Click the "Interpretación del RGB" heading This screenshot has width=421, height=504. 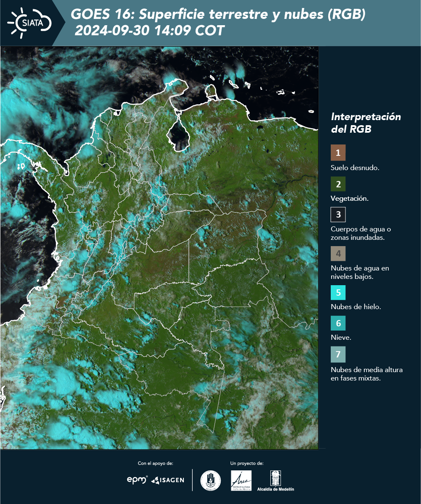click(366, 123)
